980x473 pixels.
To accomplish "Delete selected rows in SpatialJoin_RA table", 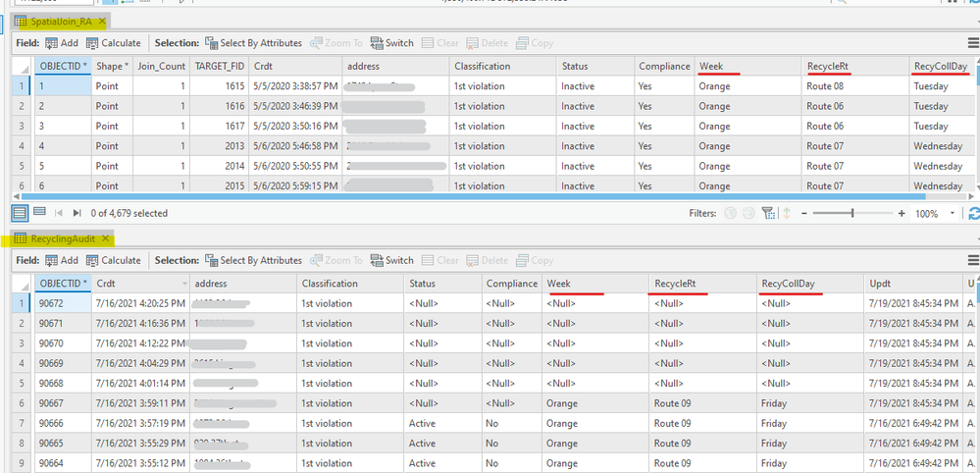I will 487,43.
